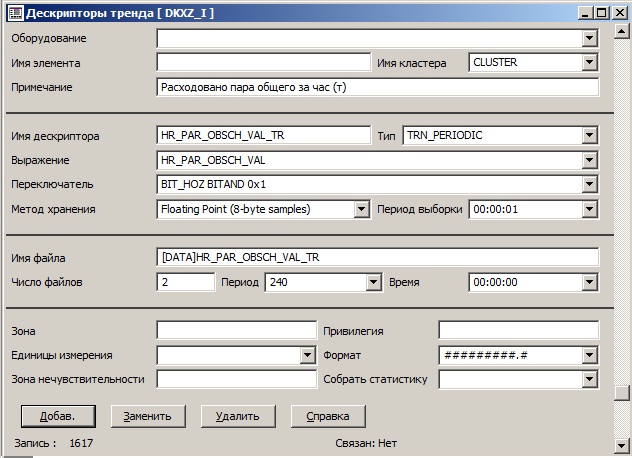Open the Переключатель dropdown arrow
This screenshot has height=458, width=632.
pyautogui.click(x=589, y=184)
